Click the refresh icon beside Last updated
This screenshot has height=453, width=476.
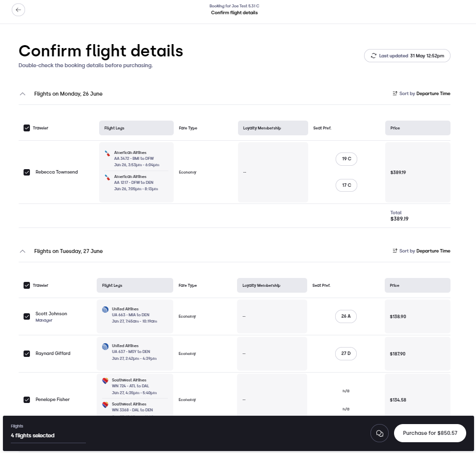coord(373,56)
